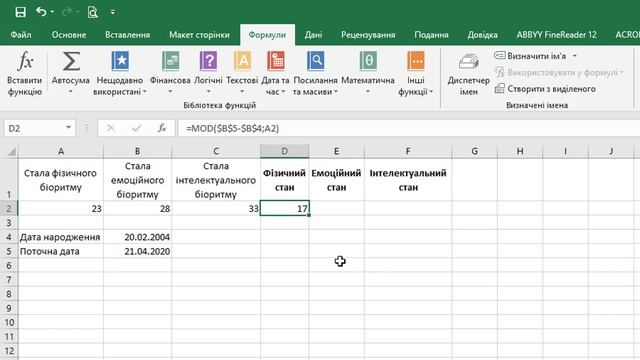This screenshot has width=640, height=360.
Task: Open the Диспетчер імен name manager
Action: [469, 73]
